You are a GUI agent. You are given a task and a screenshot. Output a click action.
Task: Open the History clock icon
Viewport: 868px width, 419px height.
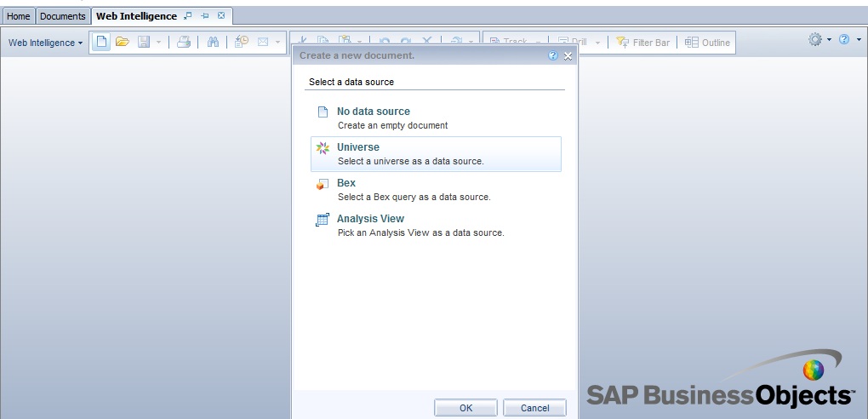[242, 42]
